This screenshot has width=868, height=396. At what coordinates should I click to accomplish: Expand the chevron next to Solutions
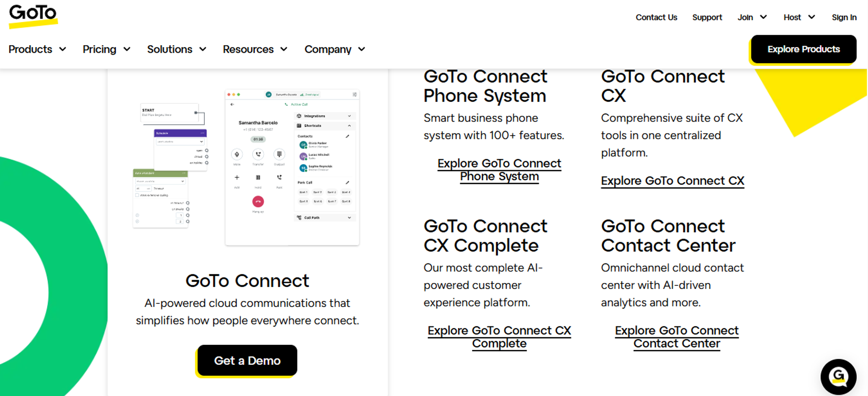tap(203, 49)
